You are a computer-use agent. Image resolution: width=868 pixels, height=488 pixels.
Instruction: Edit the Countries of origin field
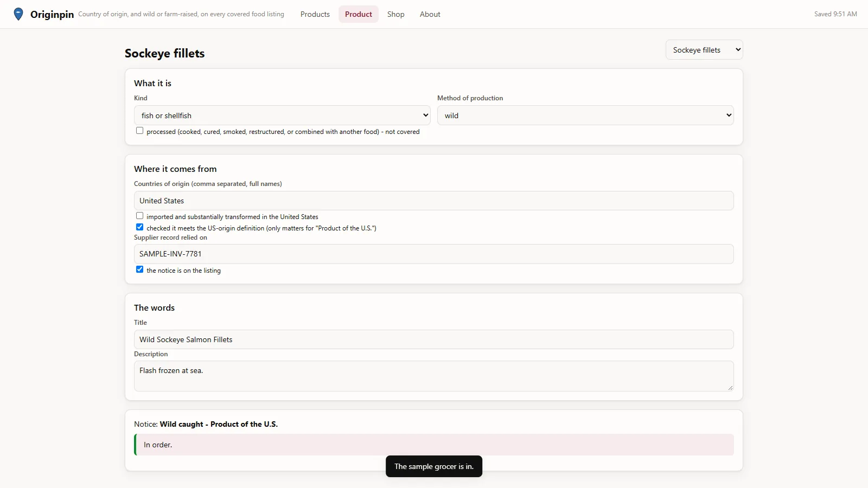coord(434,201)
